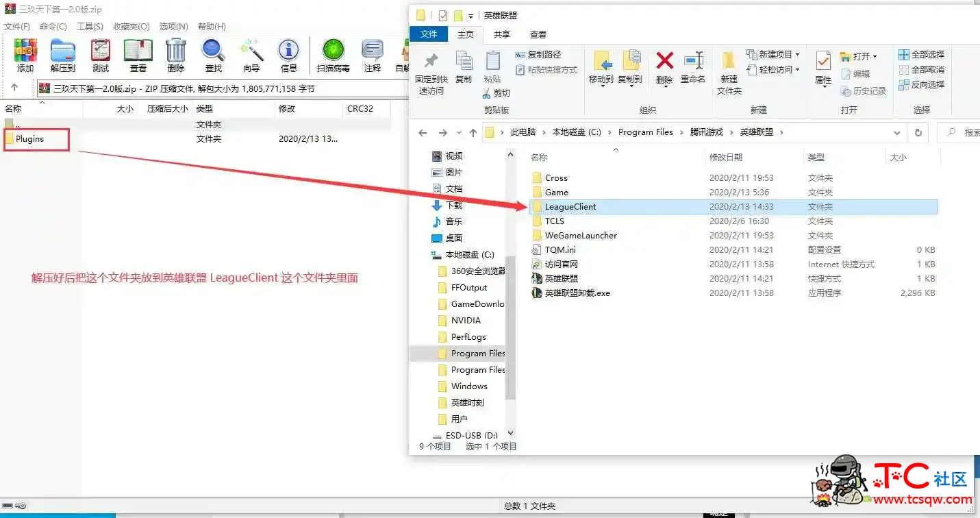
Task: Expand the Explorer address bar history dropdown
Action: click(897, 133)
